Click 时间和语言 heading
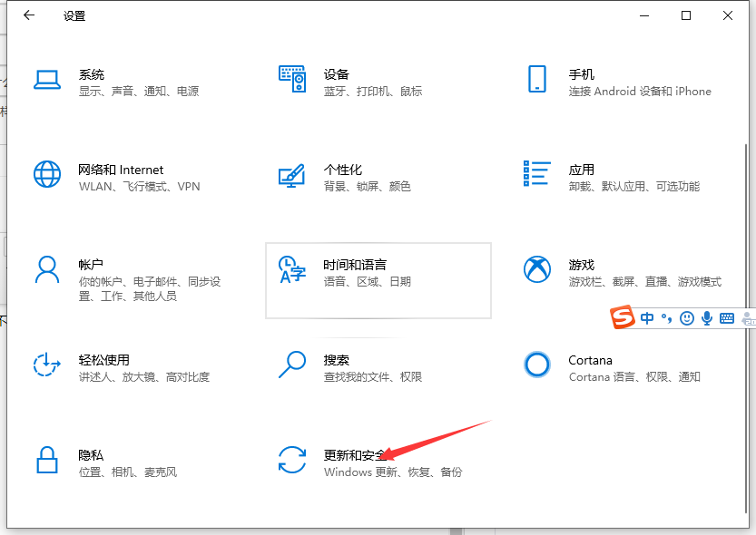 pyautogui.click(x=355, y=265)
